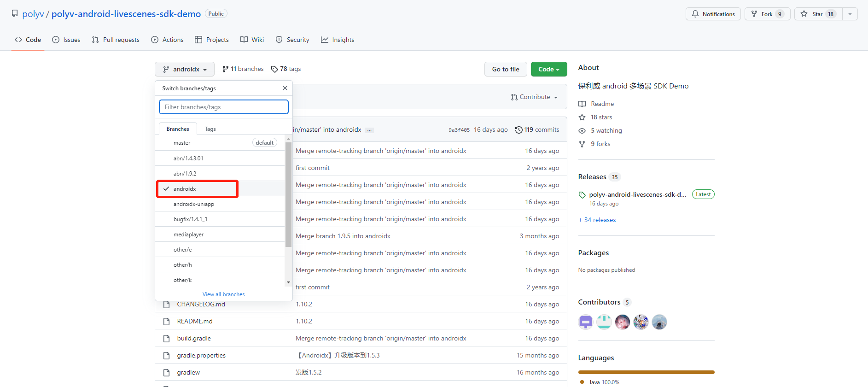The width and height of the screenshot is (868, 387).
Task: Click the file icon beside README.md
Action: point(167,322)
